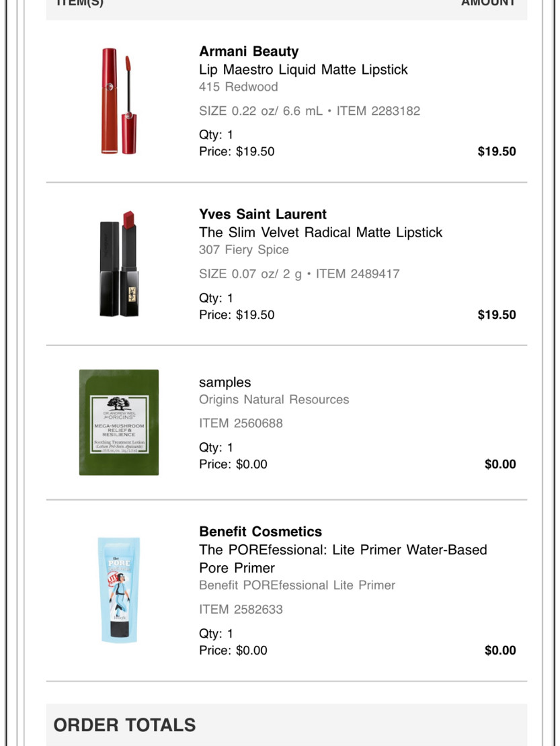Select ITEM 2283182 number text
This screenshot has height=746, width=560.
click(378, 111)
